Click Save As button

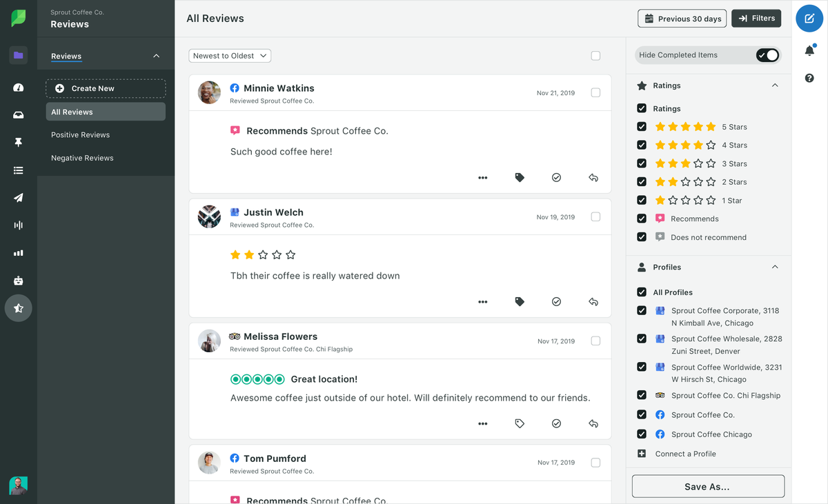click(708, 486)
